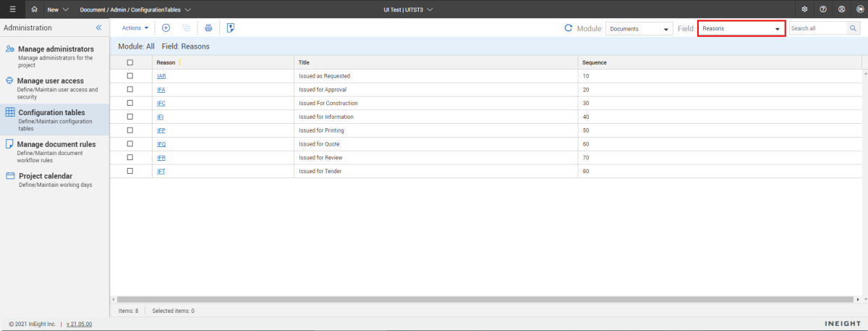Open the Module dropdown showing Documents

pyautogui.click(x=639, y=29)
